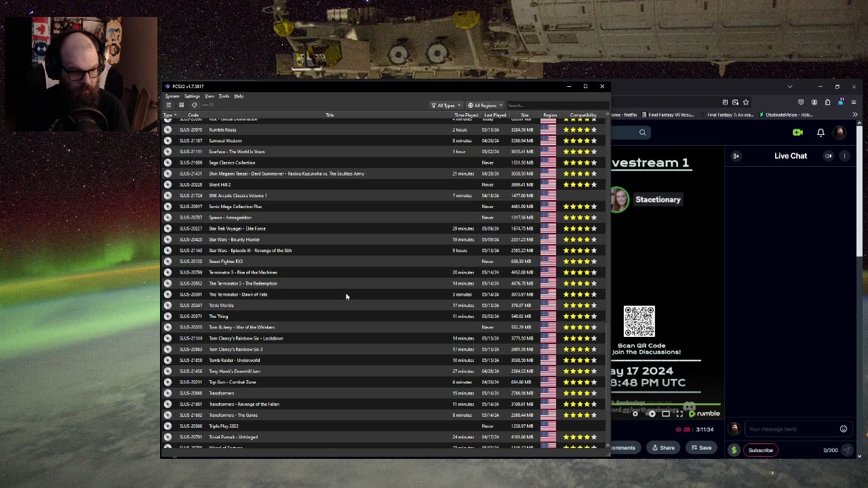Open the browser hamburger menu

point(854,102)
